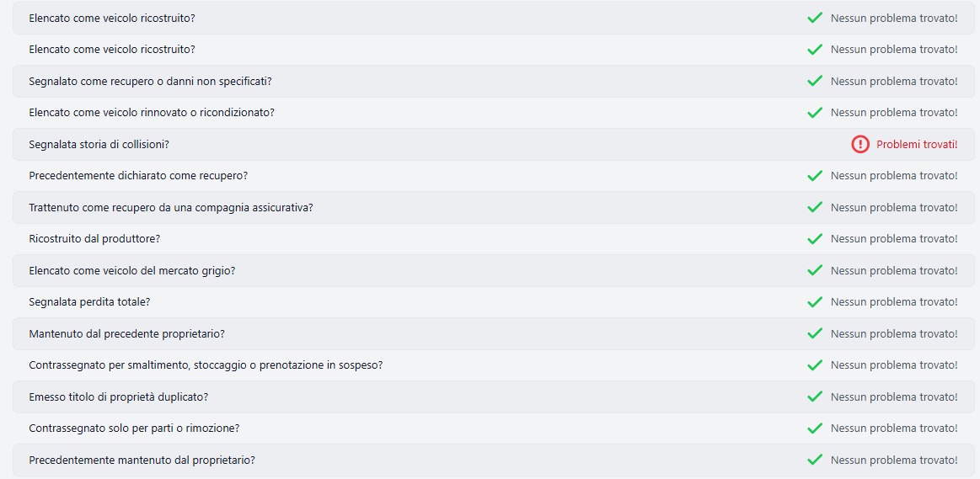Click the checkmark in the 'mercato grigio' row
Viewport: 980px width, 479px height.
(815, 270)
